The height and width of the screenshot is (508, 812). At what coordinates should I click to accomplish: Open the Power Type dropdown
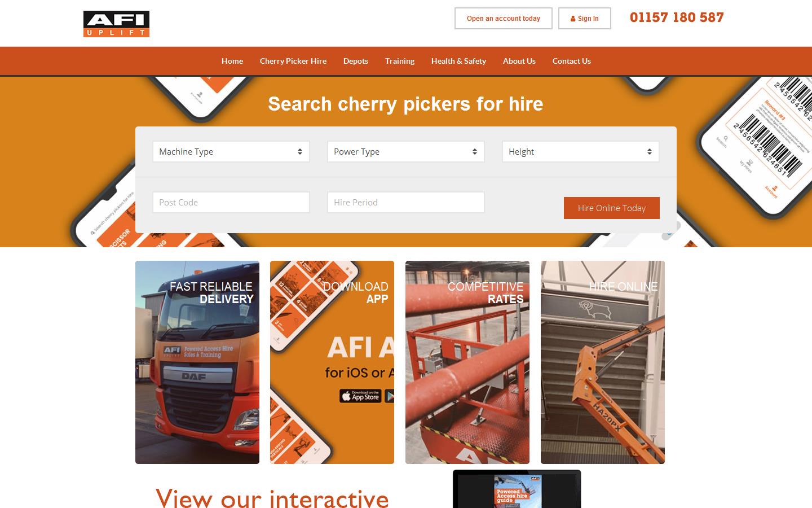[406, 151]
